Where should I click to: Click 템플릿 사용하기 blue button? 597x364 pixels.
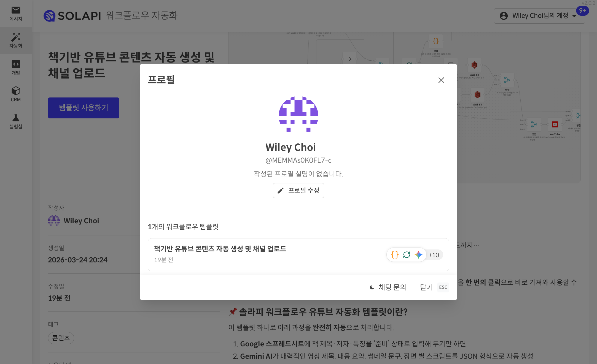(84, 108)
